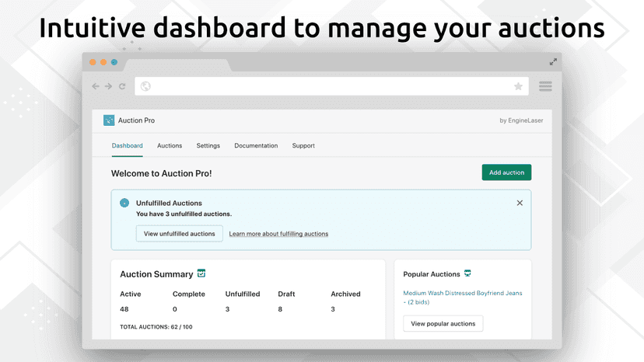Open the Documentation tab
Viewport: 644px width, 362px height.
click(x=256, y=146)
